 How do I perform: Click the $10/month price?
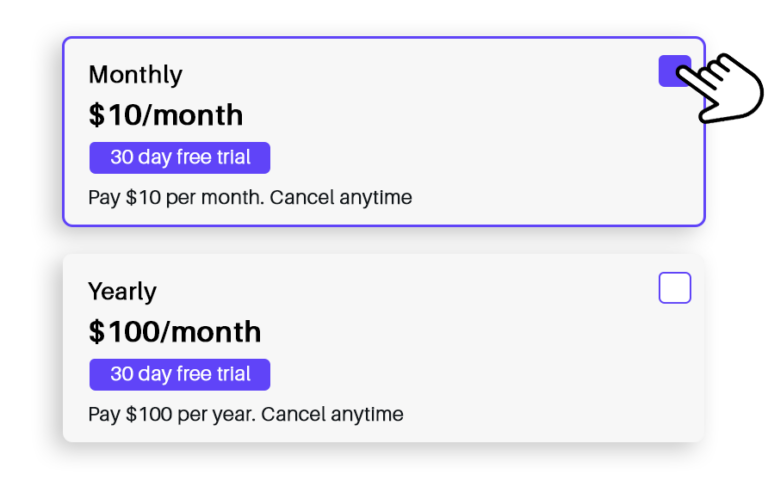(x=166, y=115)
